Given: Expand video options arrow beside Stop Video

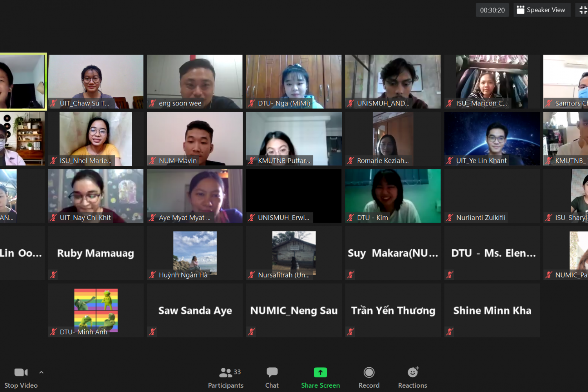Looking at the screenshot, I should click(x=42, y=372).
